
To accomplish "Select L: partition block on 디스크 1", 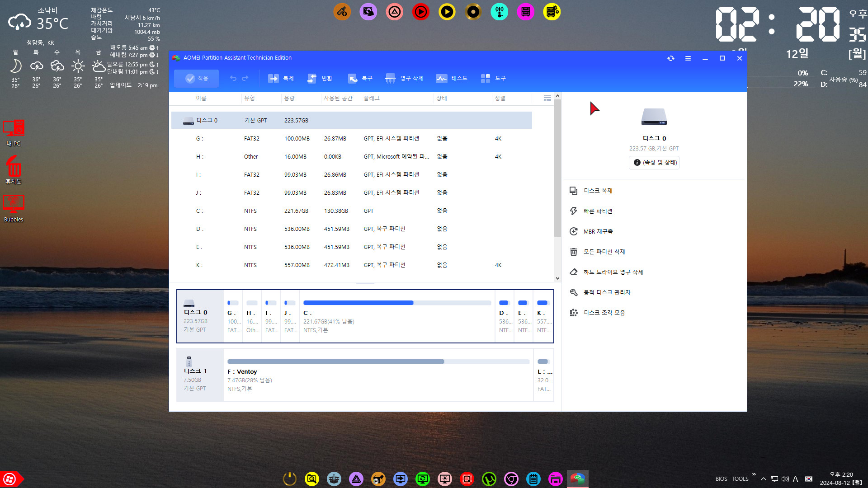I will [544, 375].
